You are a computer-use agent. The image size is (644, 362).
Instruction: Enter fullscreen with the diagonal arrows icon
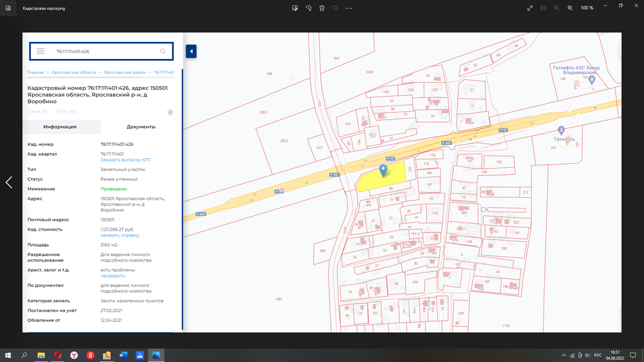pyautogui.click(x=530, y=8)
